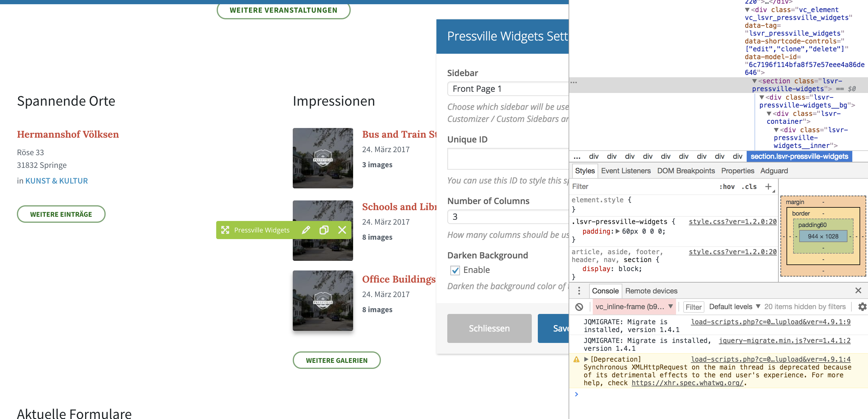The width and height of the screenshot is (868, 419).
Task: Collapse the section lsvr-pressville-widgets node
Action: [755, 81]
